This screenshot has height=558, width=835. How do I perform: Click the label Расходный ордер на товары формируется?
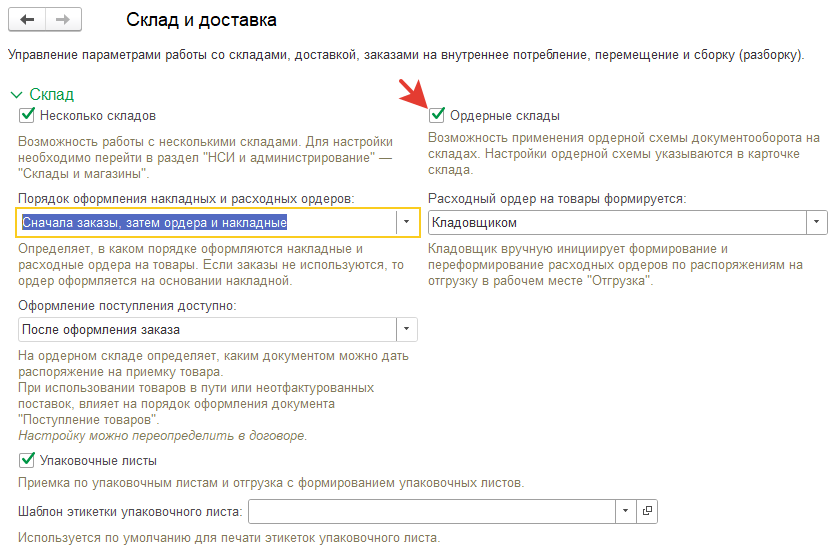(558, 199)
